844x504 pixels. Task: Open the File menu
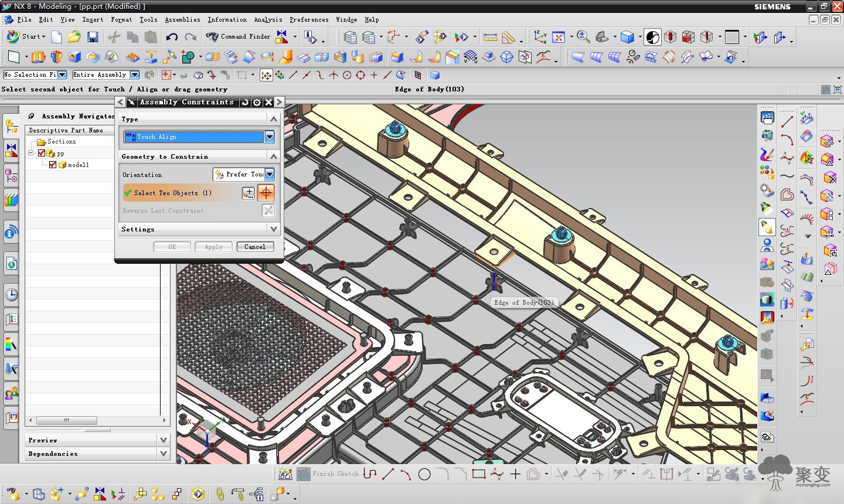tap(23, 20)
